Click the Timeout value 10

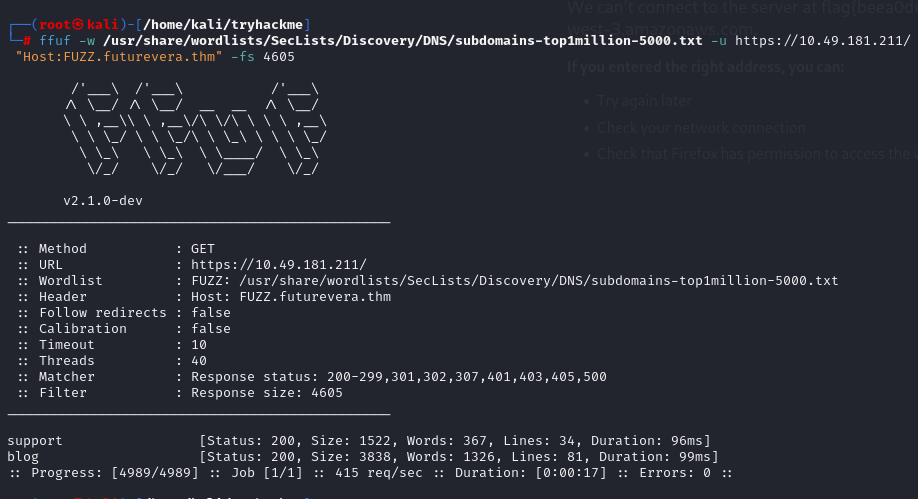coord(199,344)
